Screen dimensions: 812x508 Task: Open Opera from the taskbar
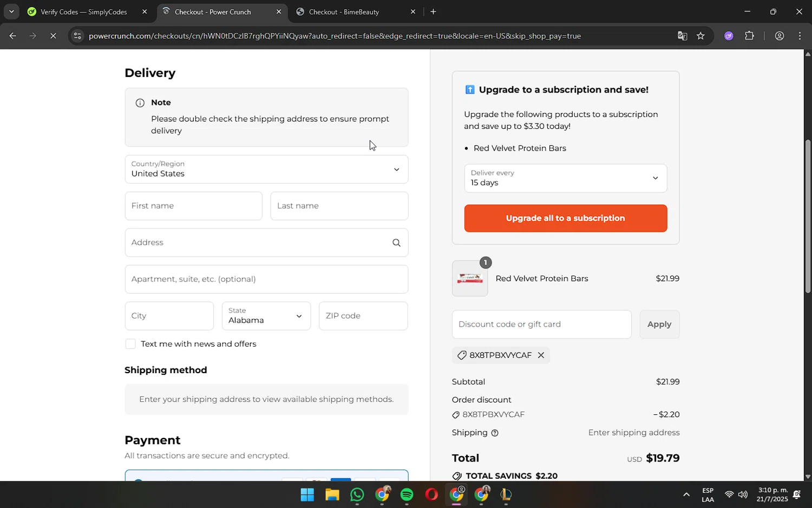coord(431,494)
